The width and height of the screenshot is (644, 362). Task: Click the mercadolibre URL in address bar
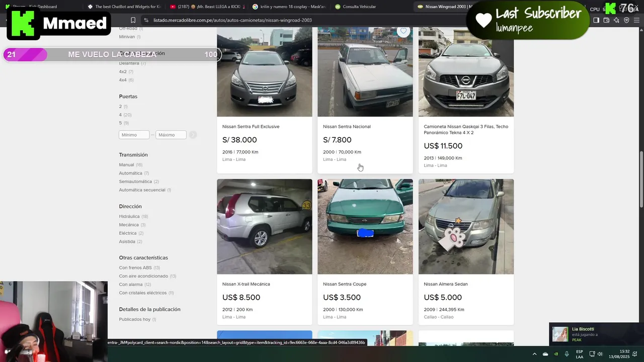[x=232, y=20]
